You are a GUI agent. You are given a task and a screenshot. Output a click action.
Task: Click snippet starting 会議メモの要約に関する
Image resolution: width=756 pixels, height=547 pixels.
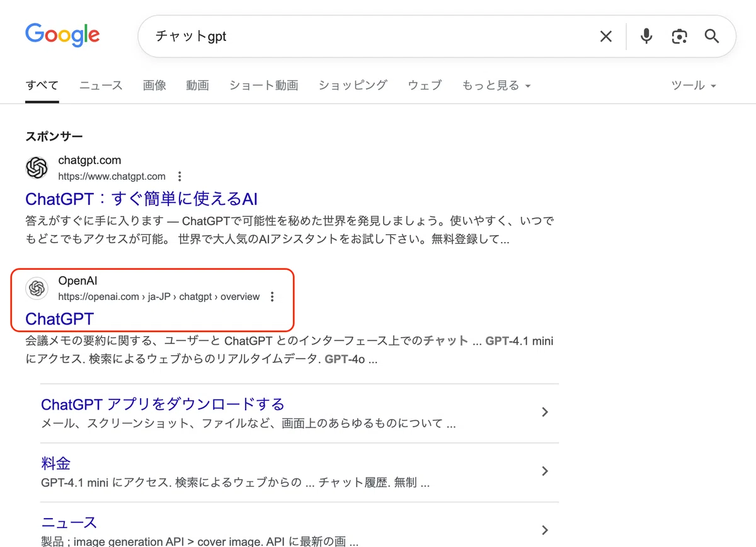290,350
